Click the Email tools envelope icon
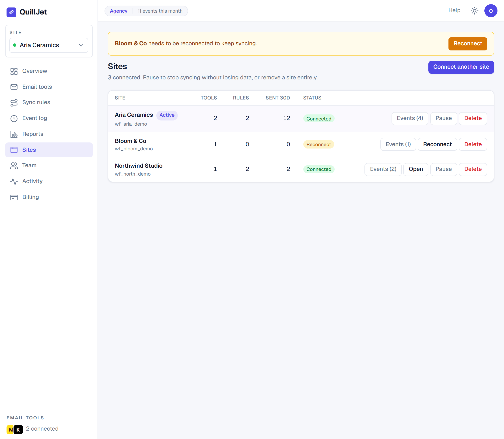This screenshot has height=439, width=504. (x=14, y=87)
